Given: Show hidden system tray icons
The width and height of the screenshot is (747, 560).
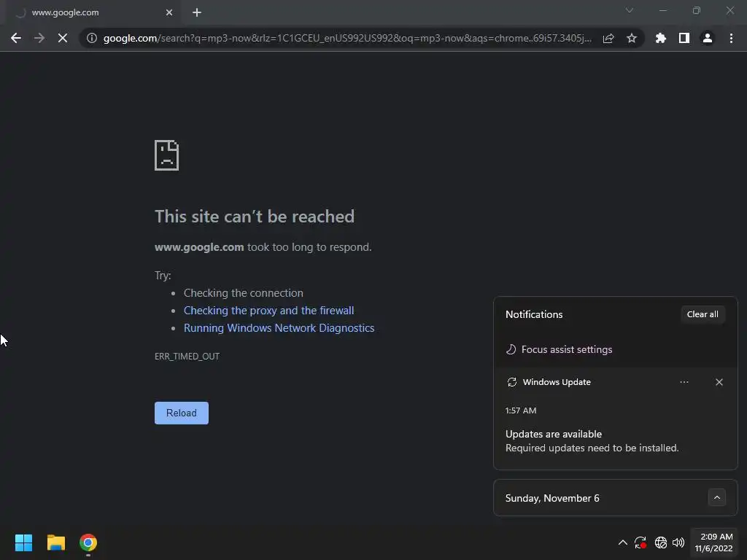Looking at the screenshot, I should pos(623,542).
